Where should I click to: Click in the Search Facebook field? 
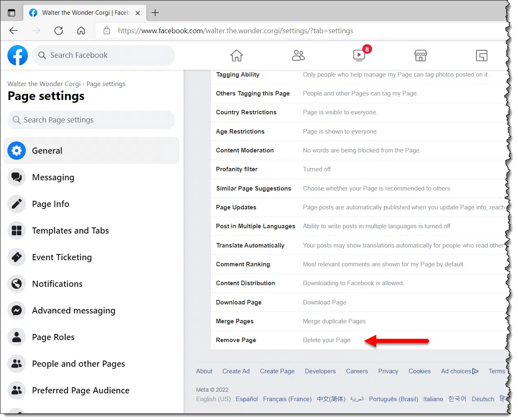104,55
